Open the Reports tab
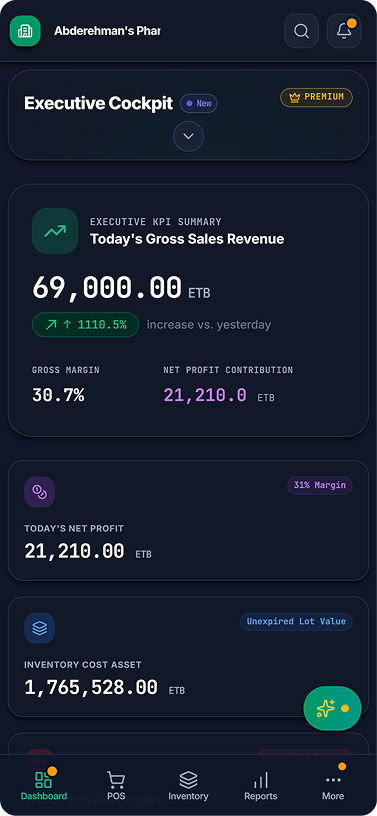The image size is (377, 816). [x=261, y=785]
